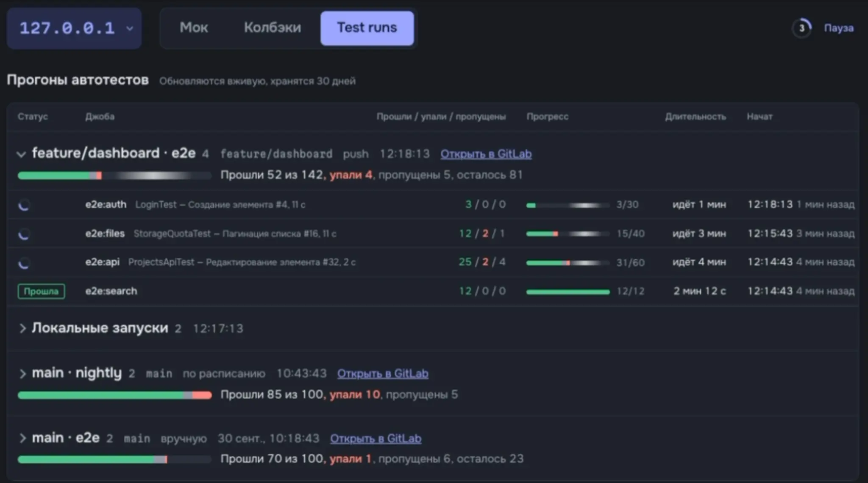Switch to the Колбэки tab

pos(273,28)
